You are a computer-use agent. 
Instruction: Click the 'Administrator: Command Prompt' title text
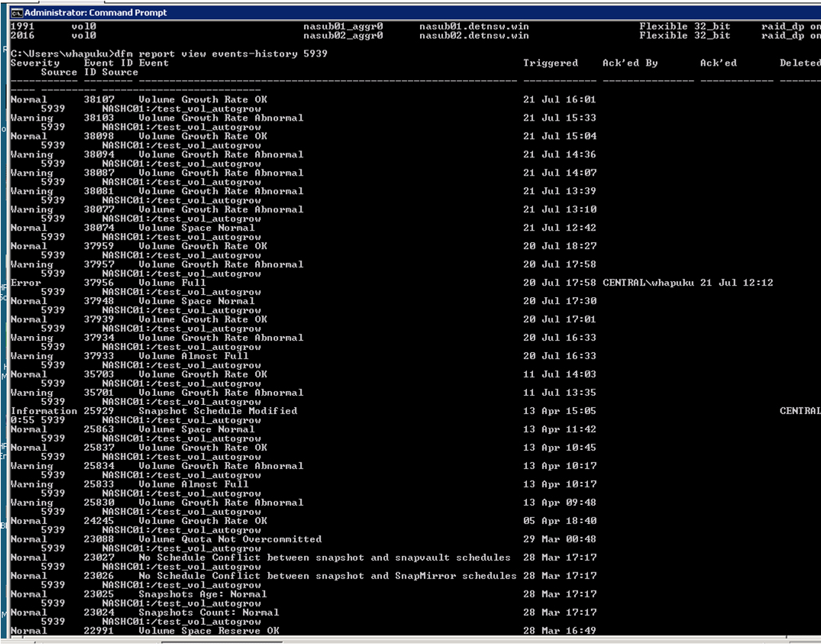pyautogui.click(x=95, y=12)
